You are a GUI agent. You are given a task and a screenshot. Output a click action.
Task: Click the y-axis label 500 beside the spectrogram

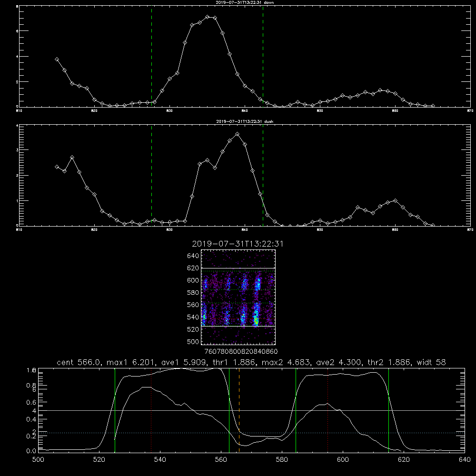click(193, 341)
